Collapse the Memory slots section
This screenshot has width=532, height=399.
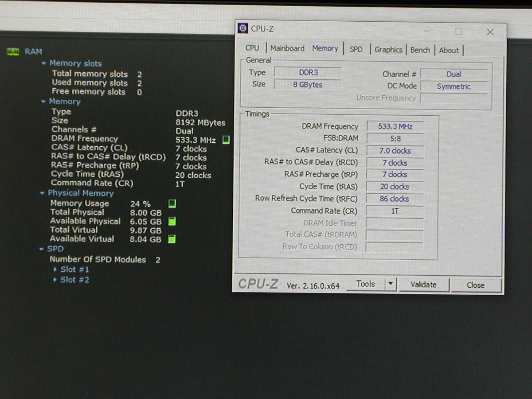(x=43, y=63)
